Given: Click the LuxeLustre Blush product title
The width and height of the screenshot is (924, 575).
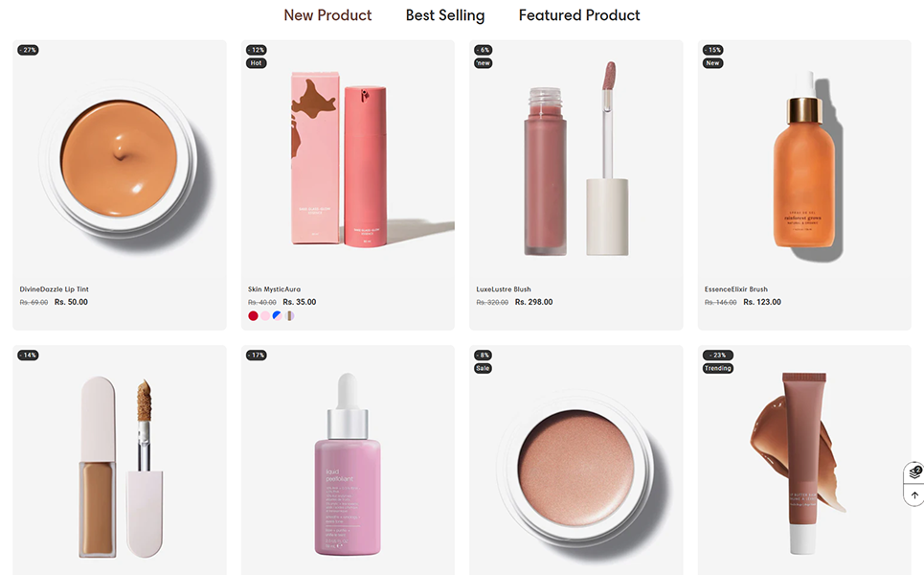Looking at the screenshot, I should [504, 289].
